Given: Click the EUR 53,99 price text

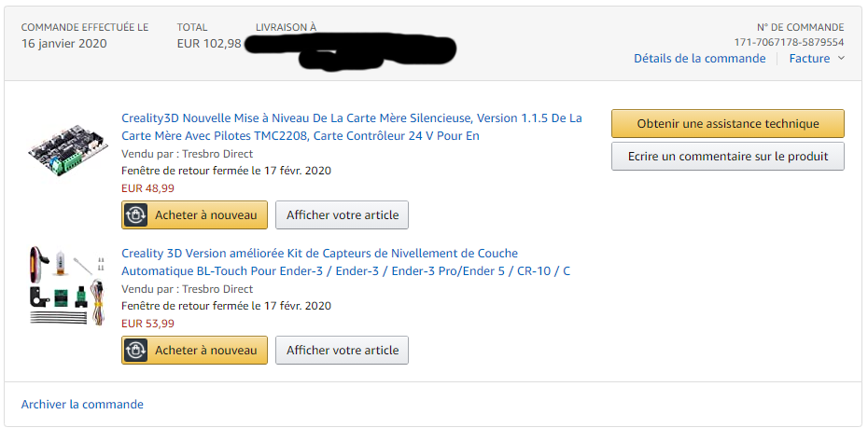Looking at the screenshot, I should [x=147, y=324].
